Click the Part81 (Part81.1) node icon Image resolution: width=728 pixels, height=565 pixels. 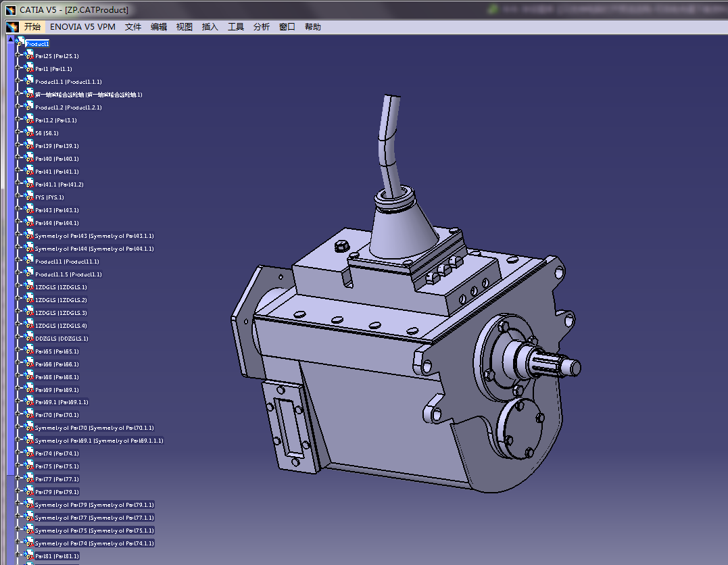(29, 556)
